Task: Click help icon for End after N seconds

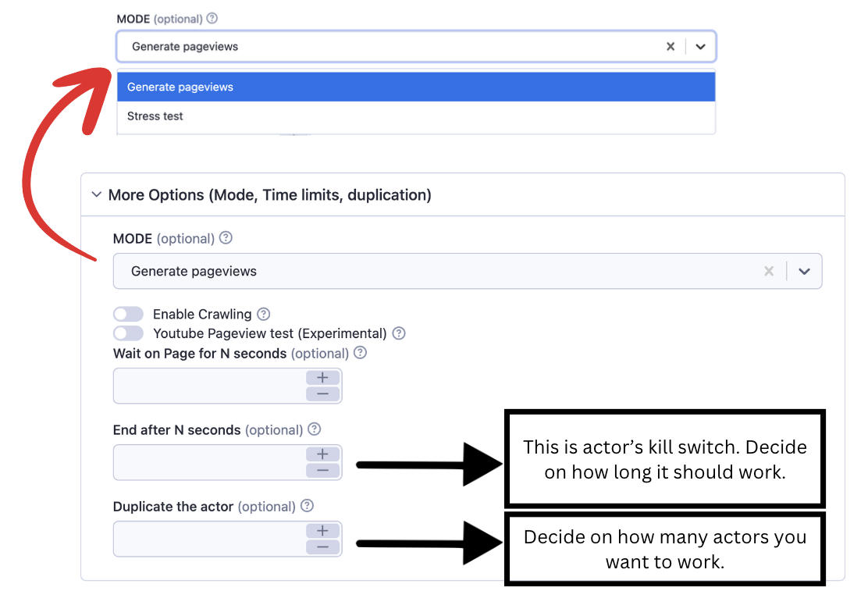Action: pos(314,429)
